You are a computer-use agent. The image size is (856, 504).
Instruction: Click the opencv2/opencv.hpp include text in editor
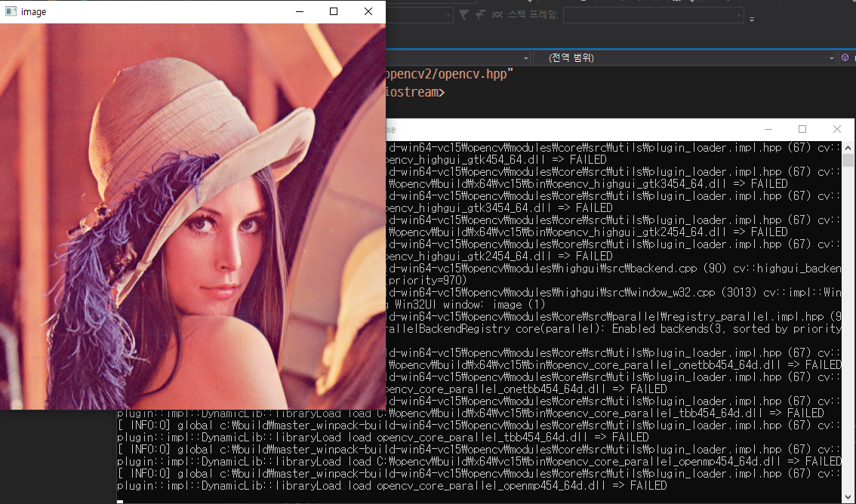(x=449, y=74)
